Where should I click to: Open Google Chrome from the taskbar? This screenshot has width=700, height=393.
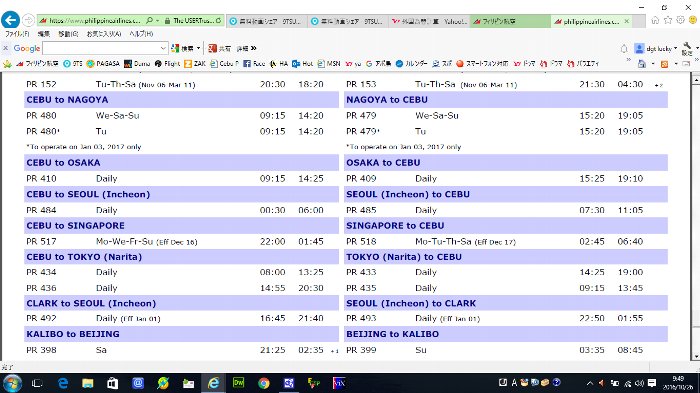point(264,383)
